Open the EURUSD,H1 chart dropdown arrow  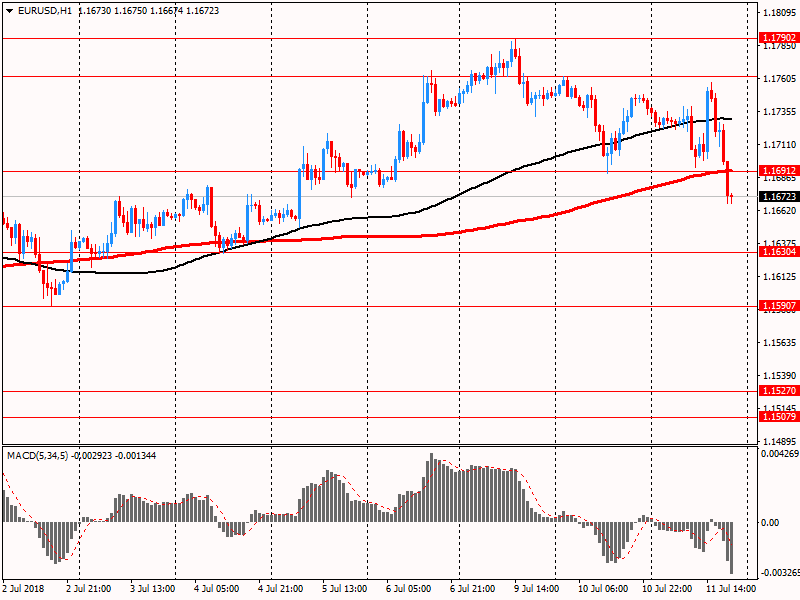pyautogui.click(x=9, y=11)
